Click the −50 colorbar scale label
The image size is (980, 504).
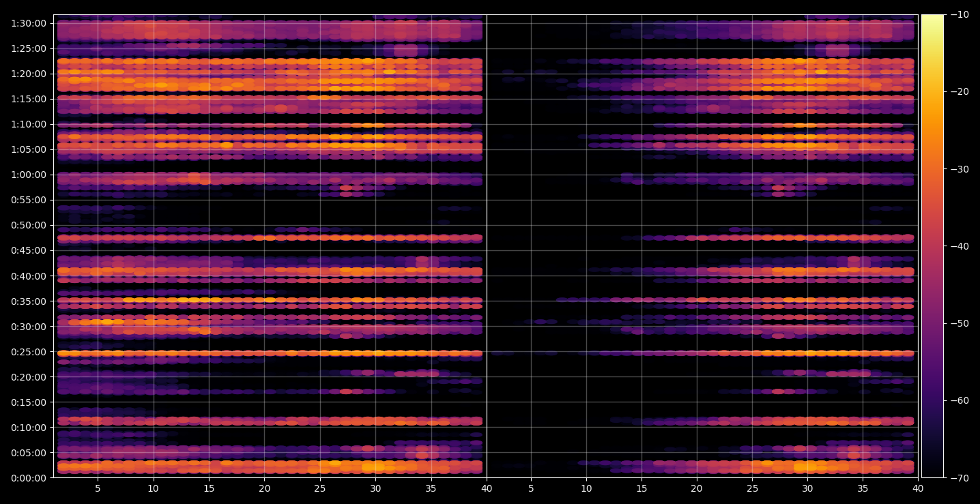(x=960, y=323)
